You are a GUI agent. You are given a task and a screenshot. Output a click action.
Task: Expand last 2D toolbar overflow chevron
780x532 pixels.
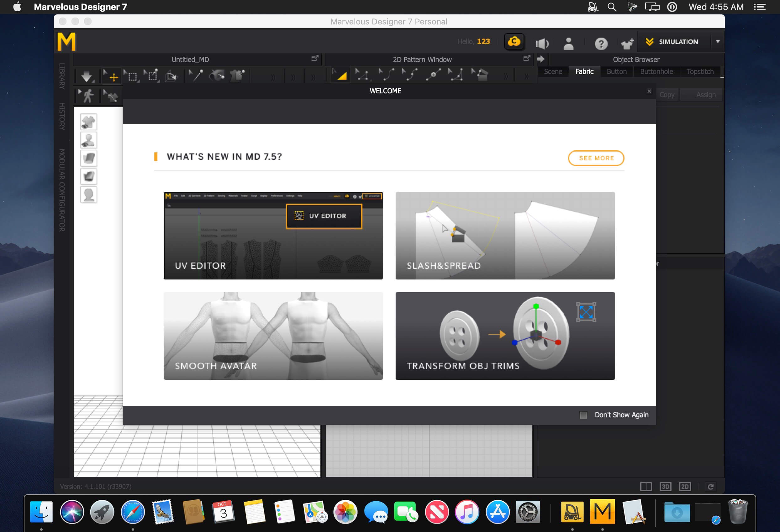[x=526, y=77]
